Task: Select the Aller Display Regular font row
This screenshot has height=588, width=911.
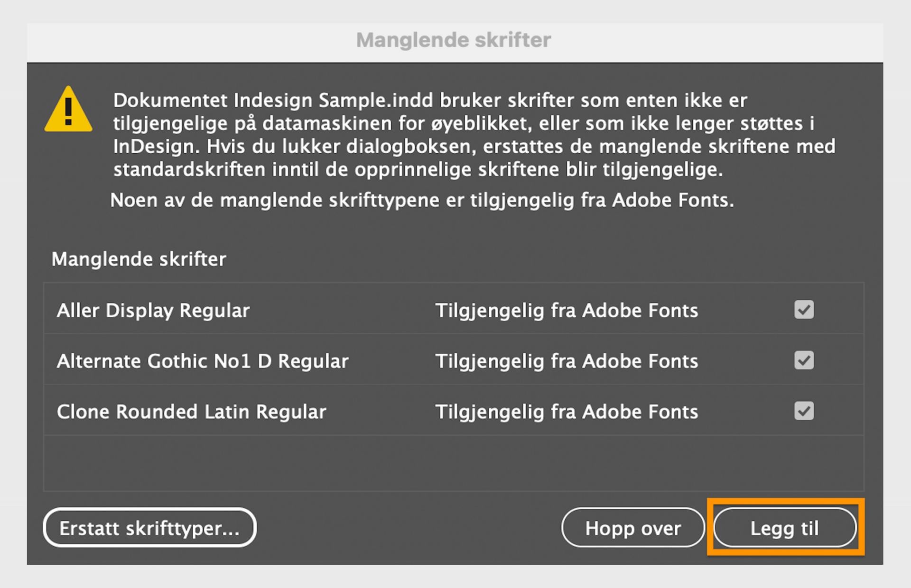Action: (x=152, y=311)
